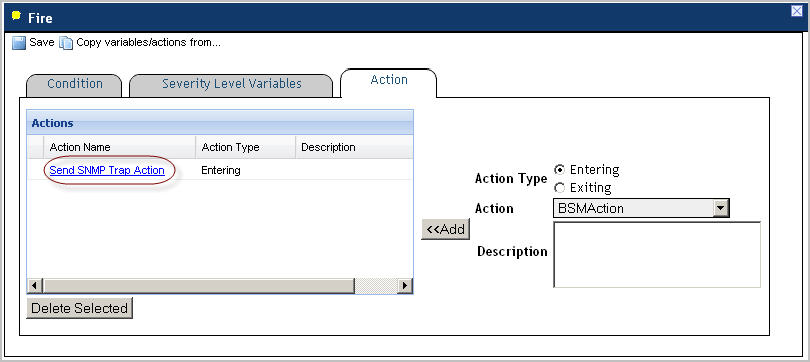810x362 pixels.
Task: Open the BSMAction dropdown list
Action: pyautogui.click(x=720, y=209)
